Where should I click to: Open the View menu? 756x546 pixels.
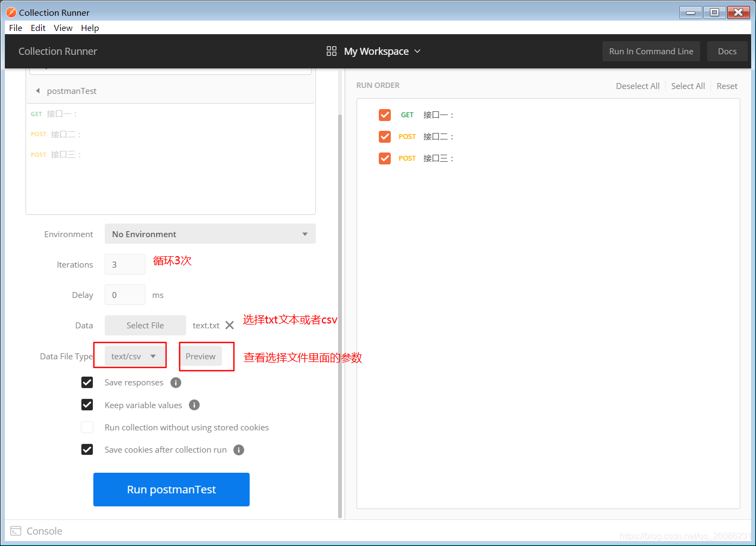(63, 28)
